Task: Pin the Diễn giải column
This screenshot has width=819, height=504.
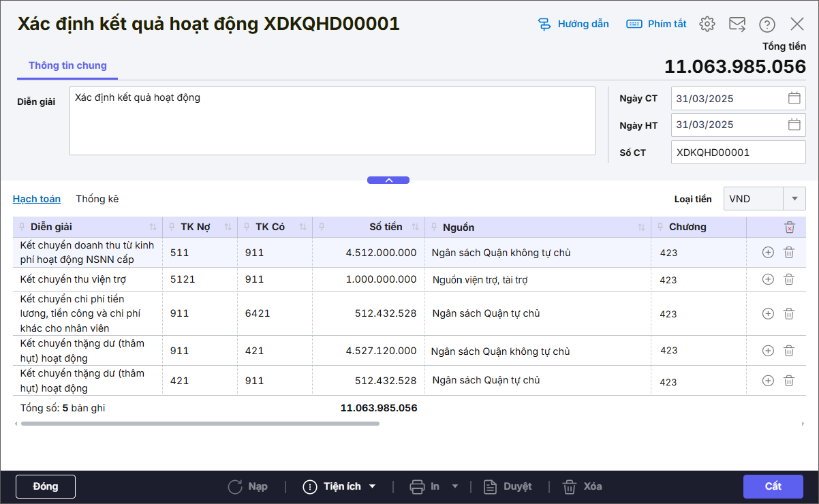Action: 22,227
